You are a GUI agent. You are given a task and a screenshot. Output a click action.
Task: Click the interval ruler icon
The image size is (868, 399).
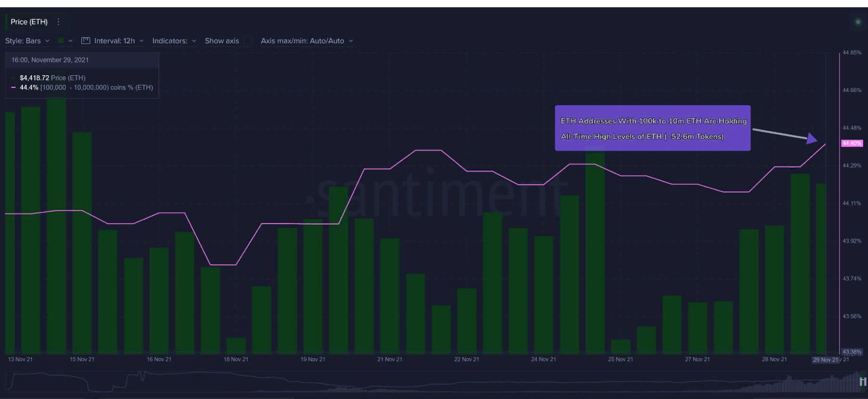(x=86, y=41)
